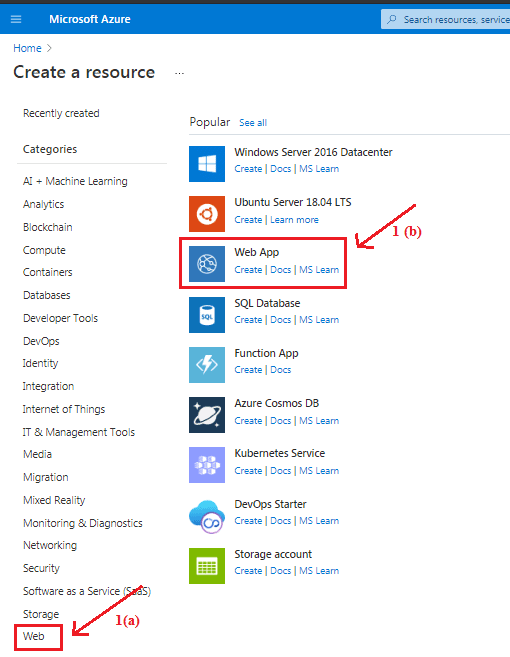Select the Blockchain category

[48, 227]
